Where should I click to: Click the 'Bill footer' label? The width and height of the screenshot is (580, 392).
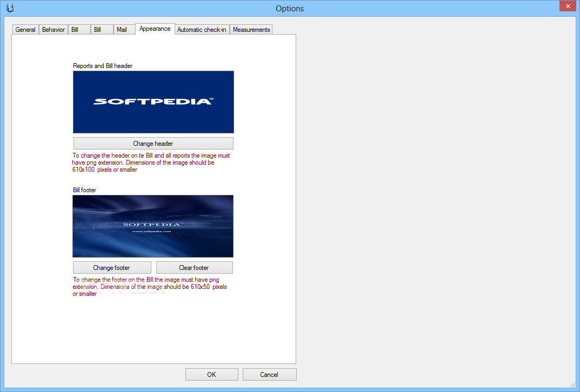click(x=84, y=190)
